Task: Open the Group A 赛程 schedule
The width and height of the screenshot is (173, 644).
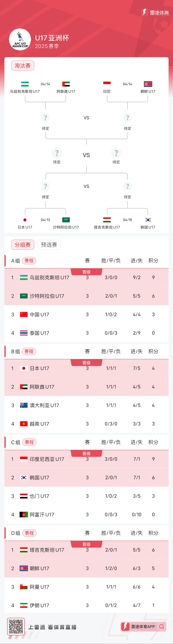Action: pyautogui.click(x=29, y=260)
